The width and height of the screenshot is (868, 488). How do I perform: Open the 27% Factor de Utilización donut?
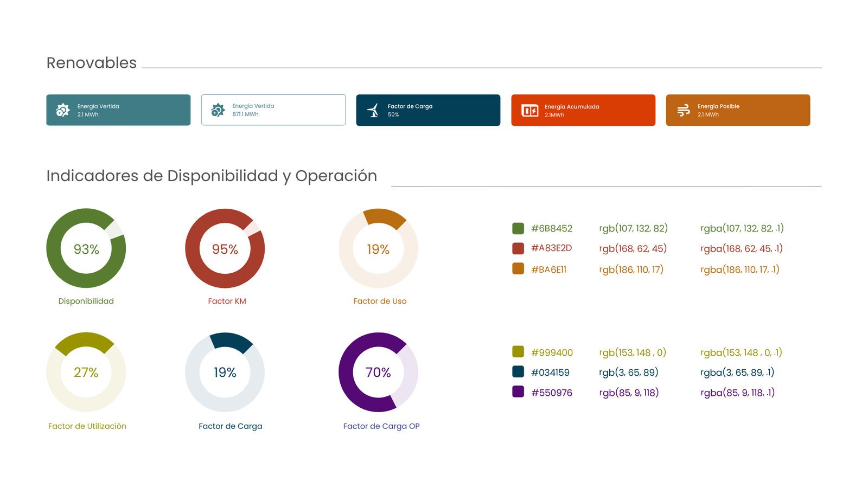pos(86,372)
